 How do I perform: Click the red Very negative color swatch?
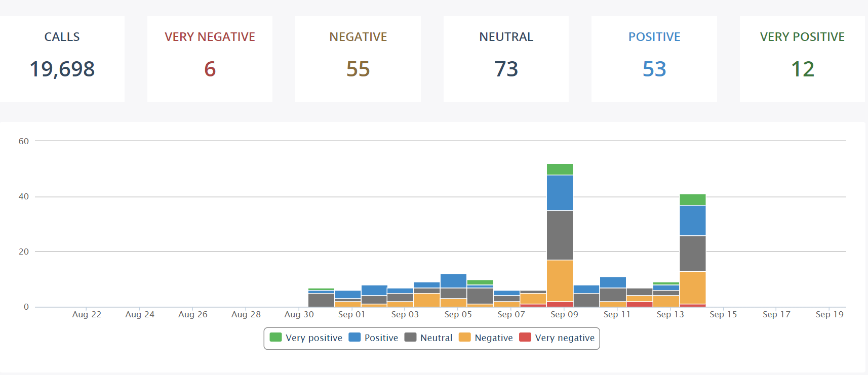coord(526,338)
